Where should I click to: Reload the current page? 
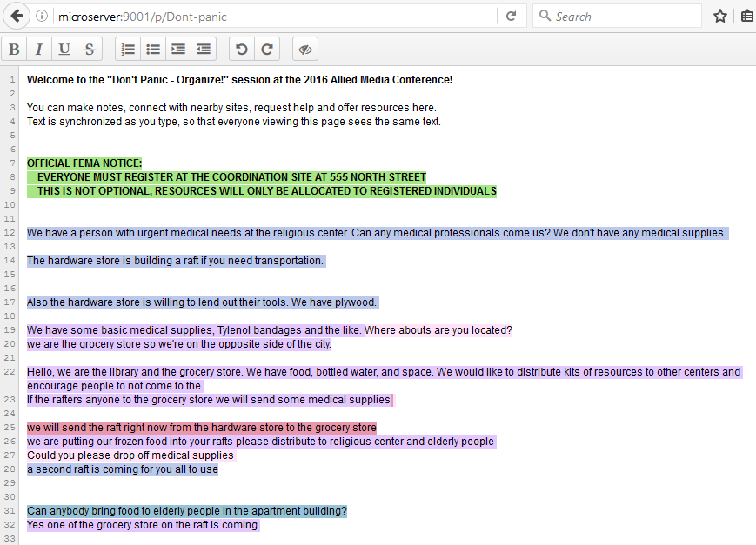(511, 16)
